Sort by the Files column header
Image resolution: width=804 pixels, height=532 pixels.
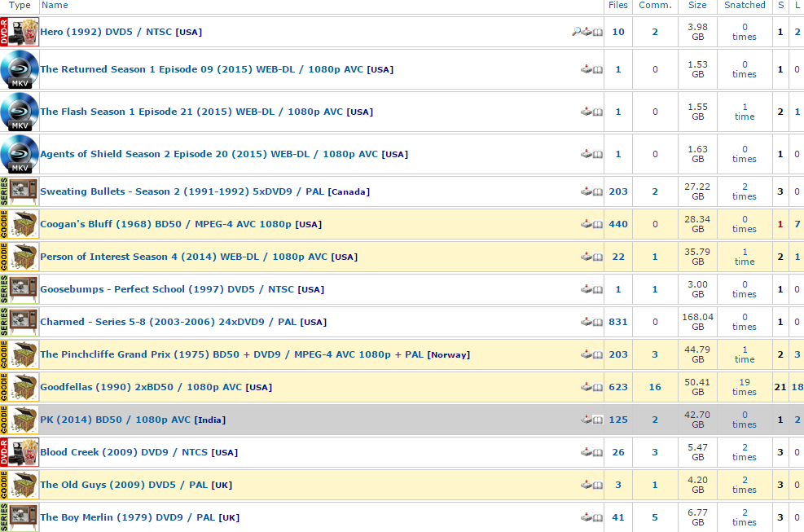(x=618, y=5)
